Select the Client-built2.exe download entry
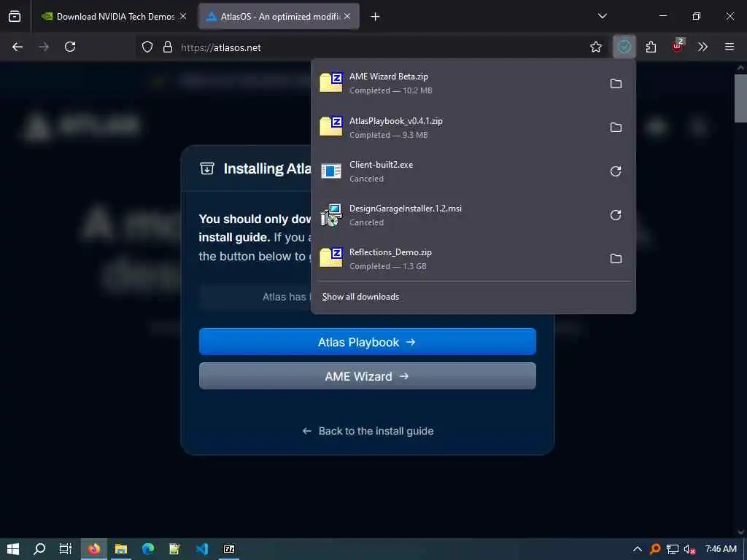The height and width of the screenshot is (560, 747). tap(473, 171)
